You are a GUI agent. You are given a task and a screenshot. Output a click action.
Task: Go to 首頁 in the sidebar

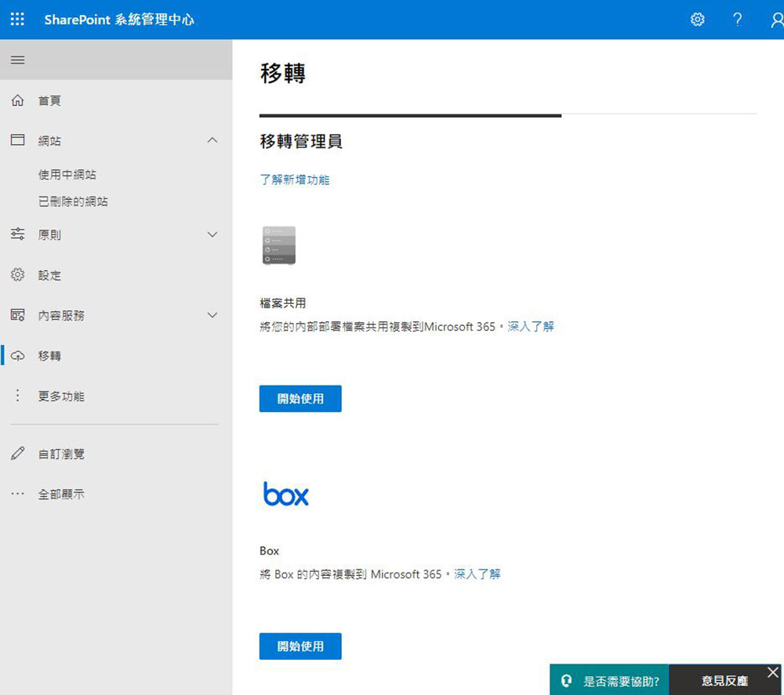pyautogui.click(x=49, y=101)
